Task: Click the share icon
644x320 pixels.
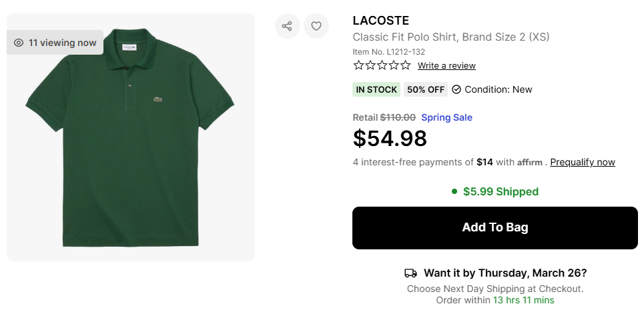Action: click(287, 26)
